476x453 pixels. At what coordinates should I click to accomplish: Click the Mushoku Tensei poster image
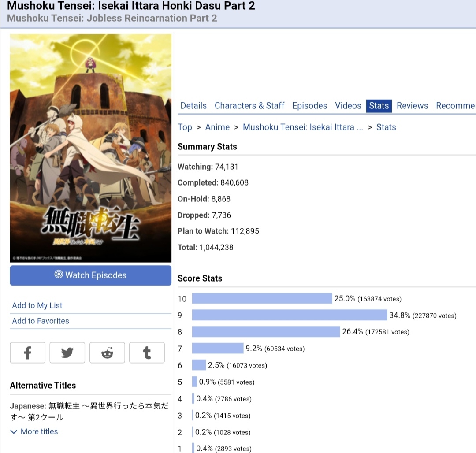[x=91, y=148]
